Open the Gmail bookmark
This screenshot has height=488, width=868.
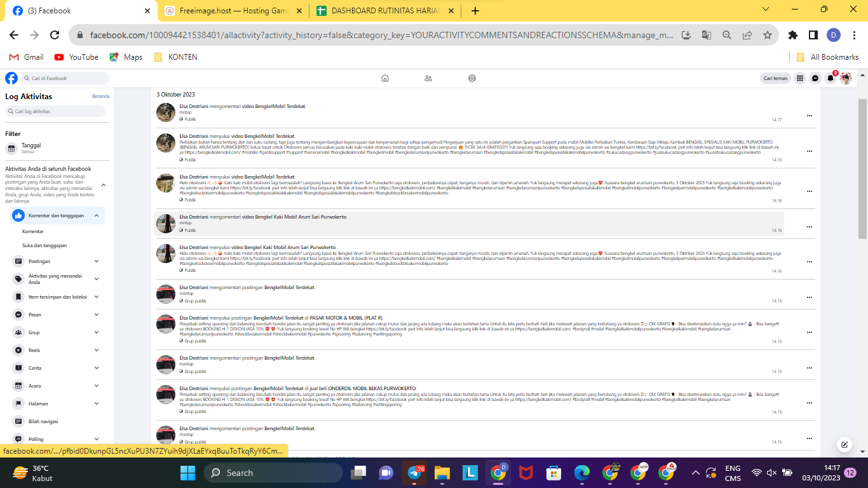(26, 57)
